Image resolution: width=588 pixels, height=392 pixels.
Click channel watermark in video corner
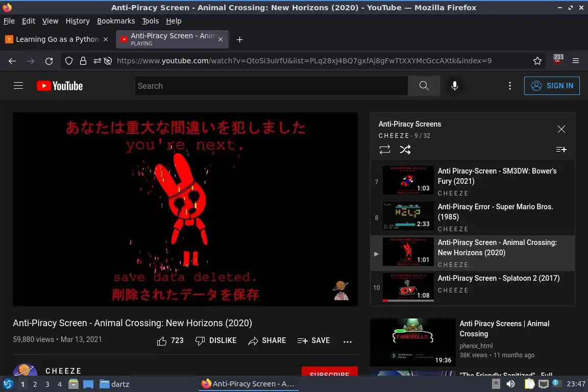tap(341, 290)
